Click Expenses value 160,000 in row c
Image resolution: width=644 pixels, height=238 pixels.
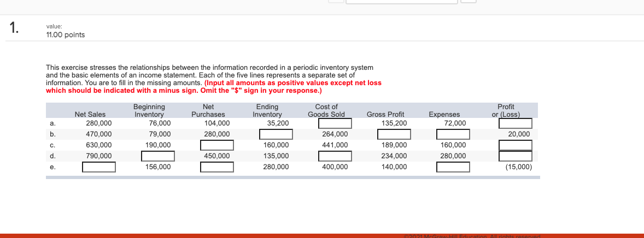coord(453,145)
